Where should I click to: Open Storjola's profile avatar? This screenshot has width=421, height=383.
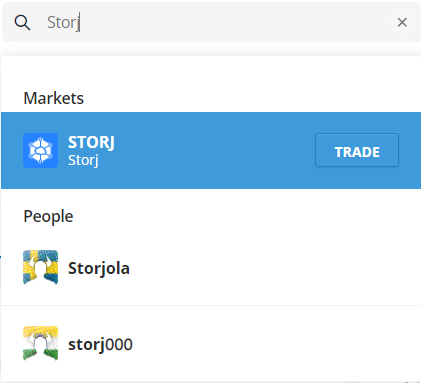[40, 267]
